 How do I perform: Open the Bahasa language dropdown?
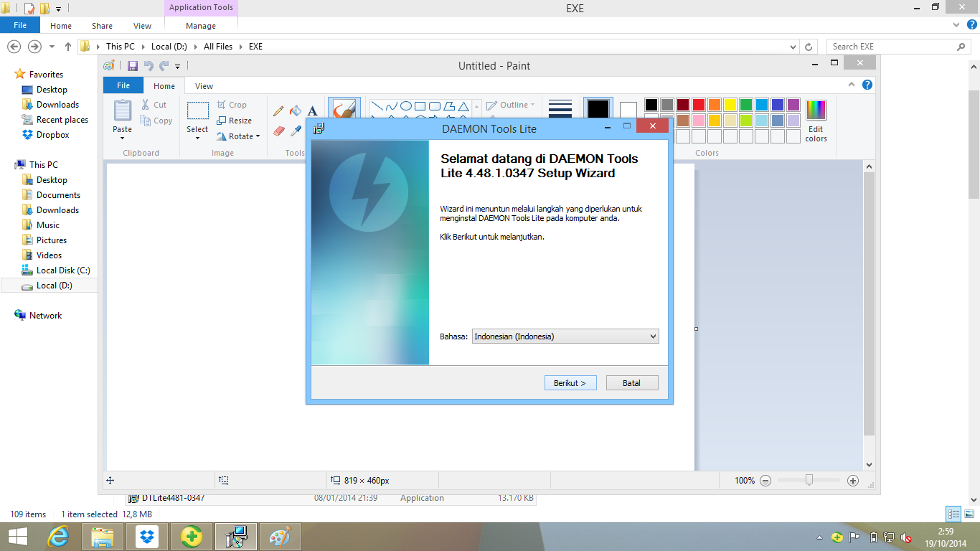565,336
